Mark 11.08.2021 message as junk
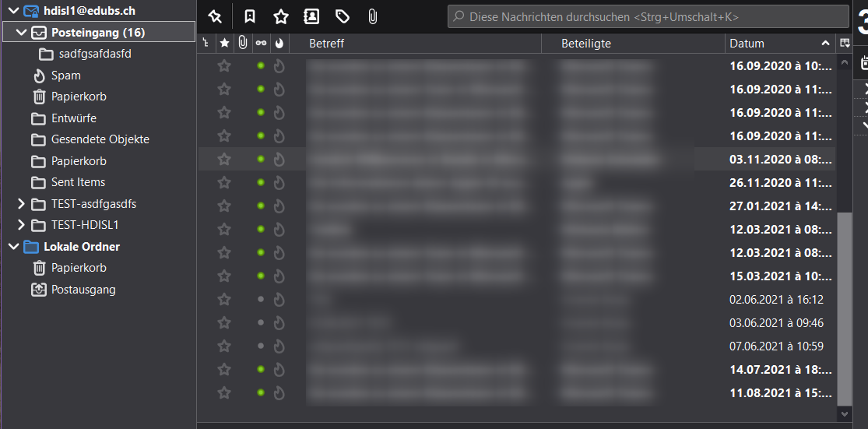Image resolution: width=868 pixels, height=429 pixels. coord(279,392)
